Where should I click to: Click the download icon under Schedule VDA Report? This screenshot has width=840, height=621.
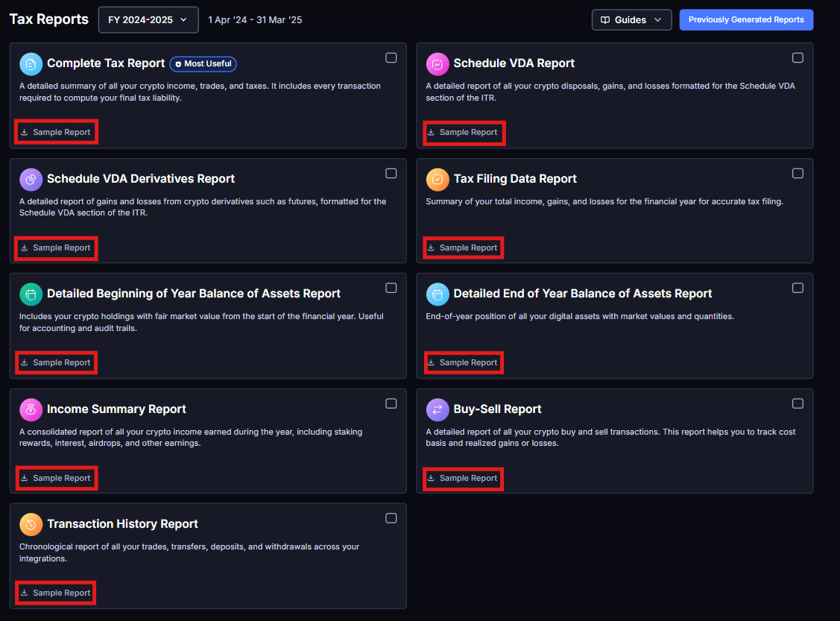coord(431,132)
